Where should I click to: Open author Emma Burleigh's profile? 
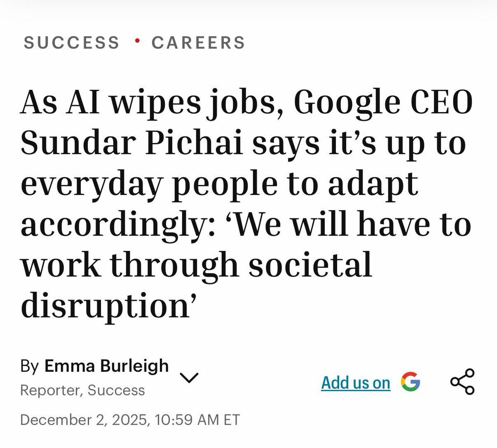tap(106, 366)
